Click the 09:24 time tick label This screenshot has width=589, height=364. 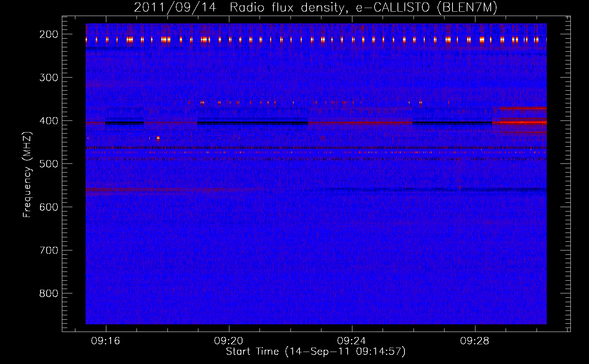click(352, 341)
